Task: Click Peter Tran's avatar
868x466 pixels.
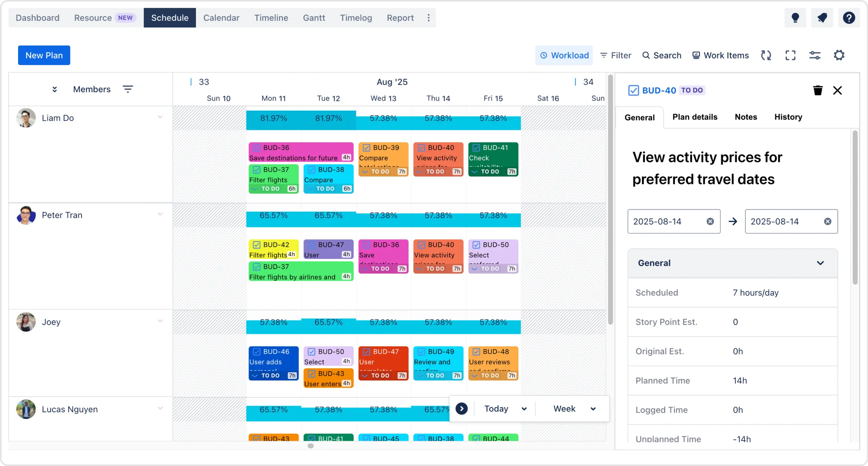Action: 26,215
